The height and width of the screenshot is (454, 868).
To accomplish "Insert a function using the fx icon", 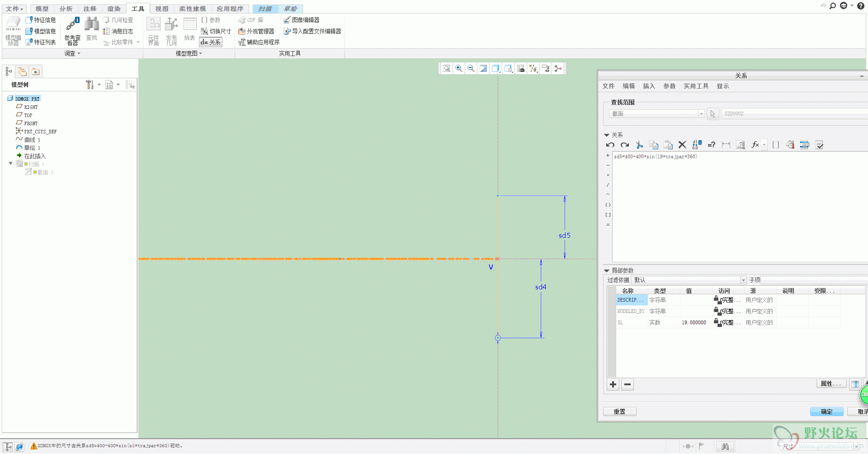I will point(755,145).
